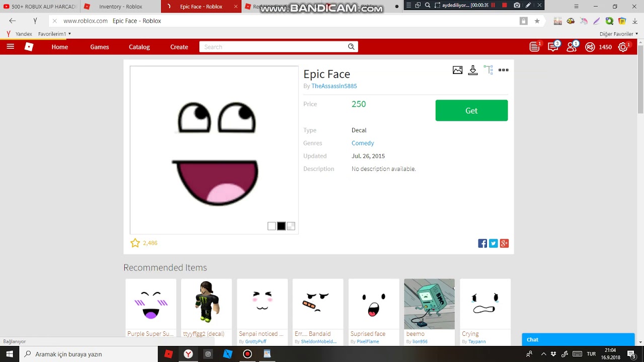
Task: Click the Roblox logo icon in red header
Action: (x=29, y=47)
